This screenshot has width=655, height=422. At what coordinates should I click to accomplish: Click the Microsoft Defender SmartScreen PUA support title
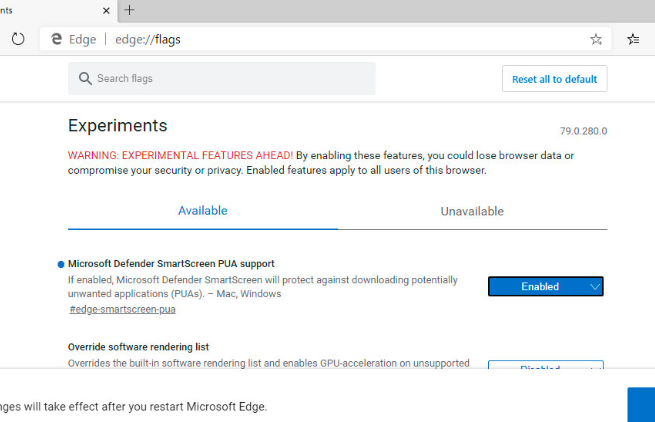(x=171, y=264)
